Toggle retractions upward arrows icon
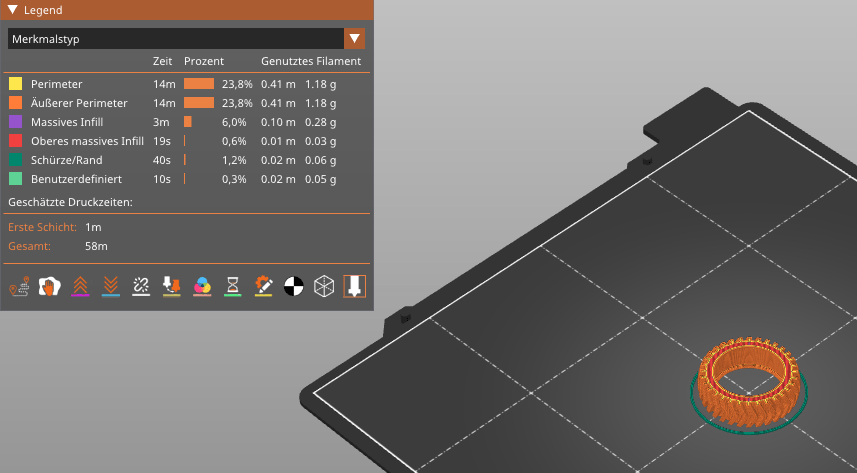 pos(80,286)
